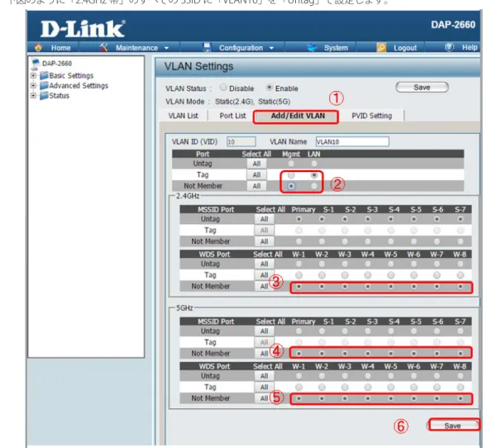Click All button for Port Untag row

click(256, 164)
